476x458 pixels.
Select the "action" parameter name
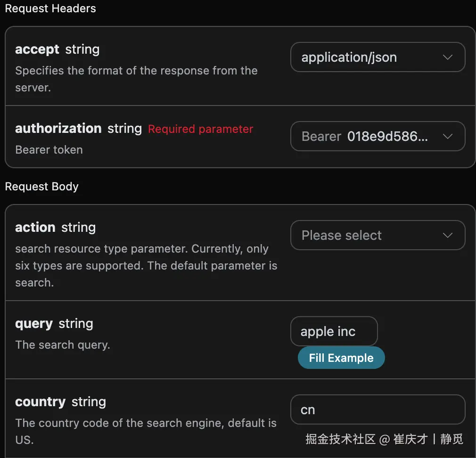[x=35, y=228]
